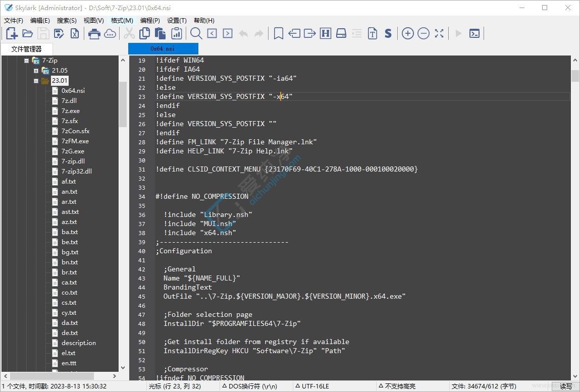This screenshot has width=580, height=392.
Task: Click the zoom out minus icon
Action: pyautogui.click(x=424, y=34)
